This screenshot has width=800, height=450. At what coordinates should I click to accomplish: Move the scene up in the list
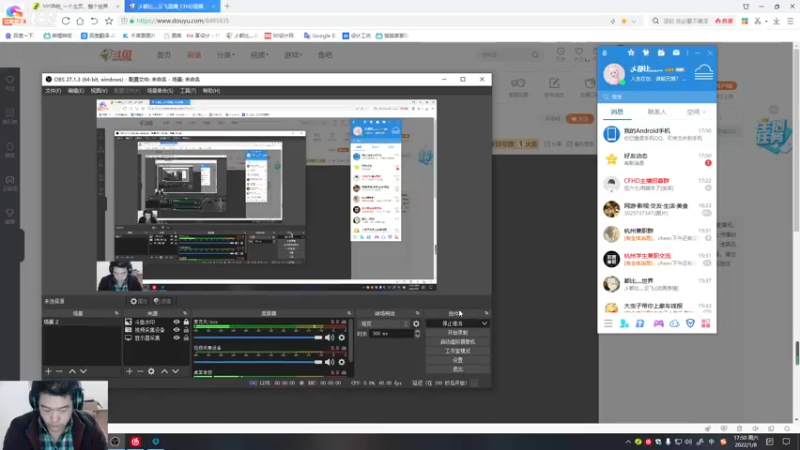click(x=72, y=371)
